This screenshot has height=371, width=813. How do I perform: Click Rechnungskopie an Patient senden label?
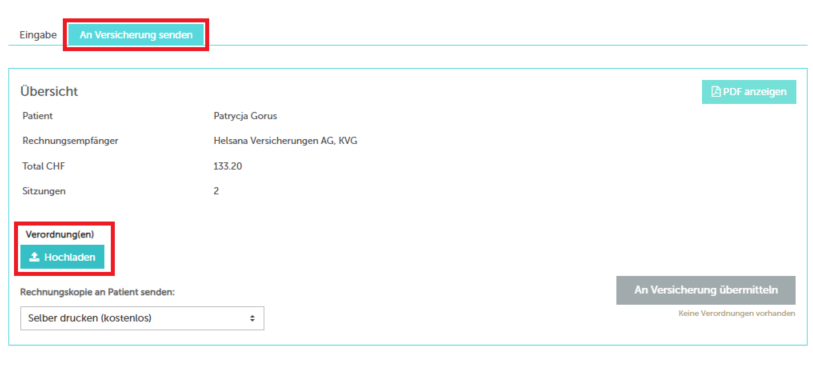(98, 292)
